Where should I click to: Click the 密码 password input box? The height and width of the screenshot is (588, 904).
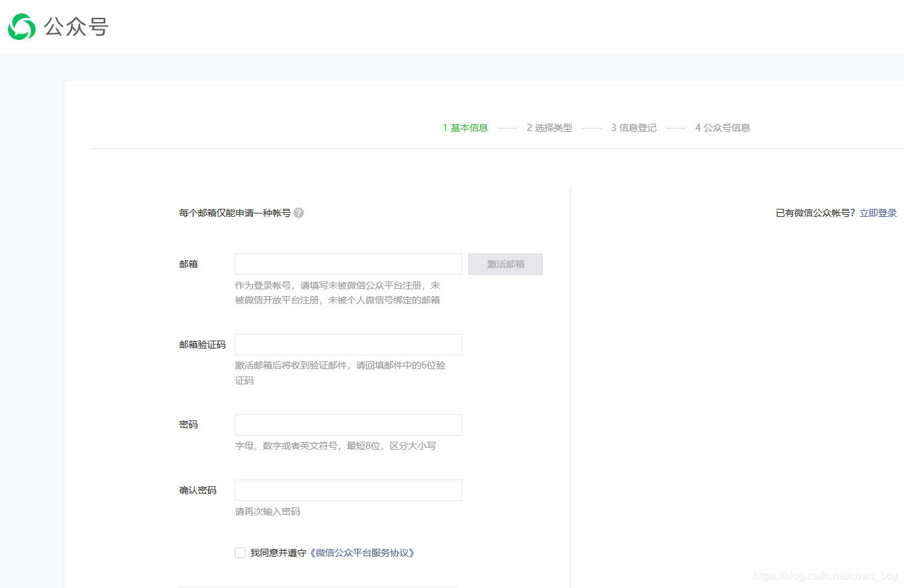click(x=348, y=424)
